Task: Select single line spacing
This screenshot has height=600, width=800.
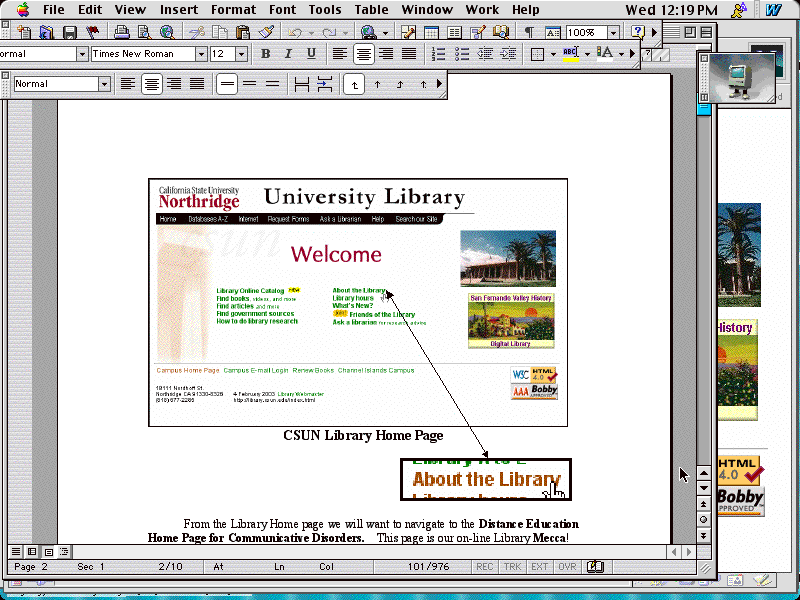Action: [x=227, y=84]
